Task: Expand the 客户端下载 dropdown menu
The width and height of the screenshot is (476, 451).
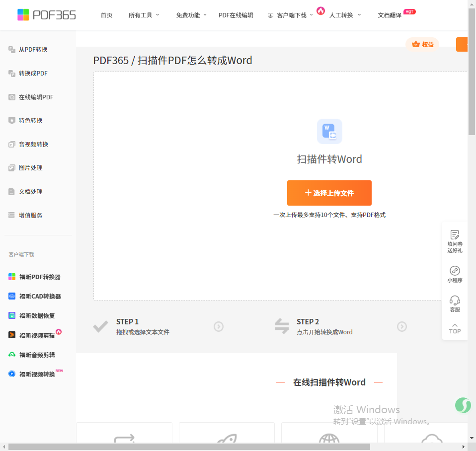Action: click(x=290, y=15)
